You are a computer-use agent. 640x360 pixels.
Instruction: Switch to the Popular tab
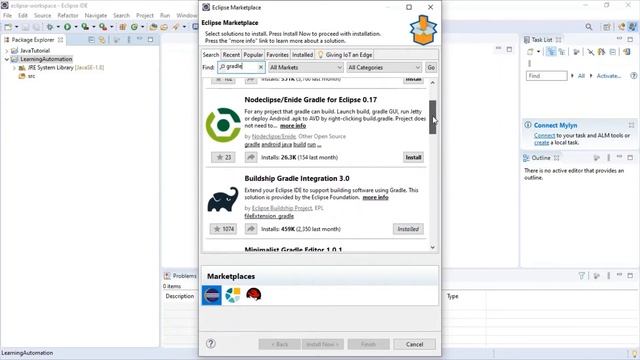(x=253, y=55)
